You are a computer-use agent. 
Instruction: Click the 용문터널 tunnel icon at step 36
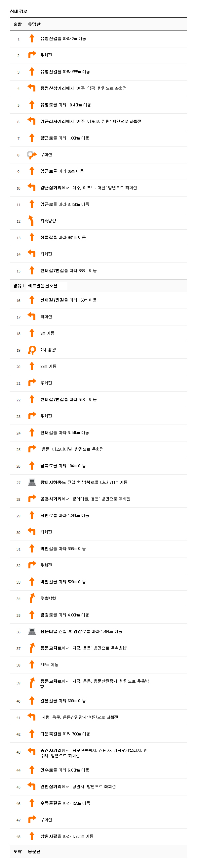(32, 632)
